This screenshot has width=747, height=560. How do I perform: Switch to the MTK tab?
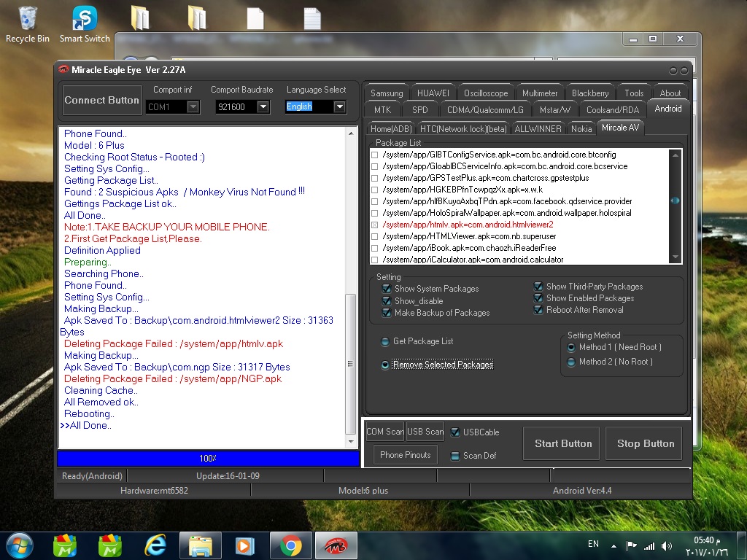tap(382, 110)
